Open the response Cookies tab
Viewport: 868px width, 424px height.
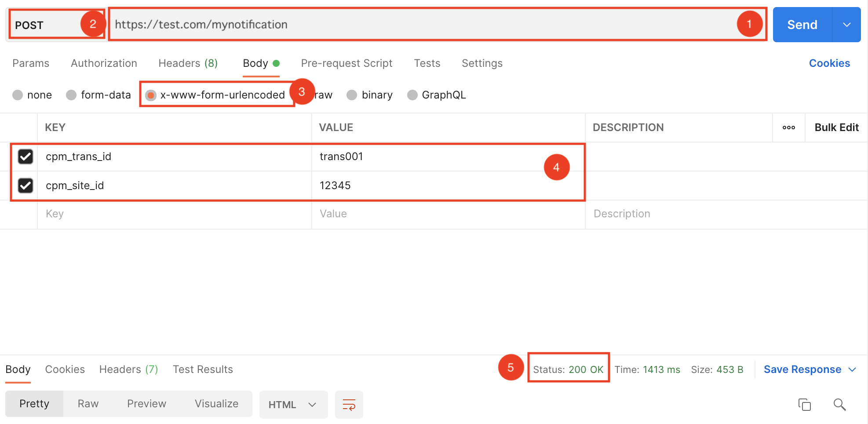(x=65, y=369)
